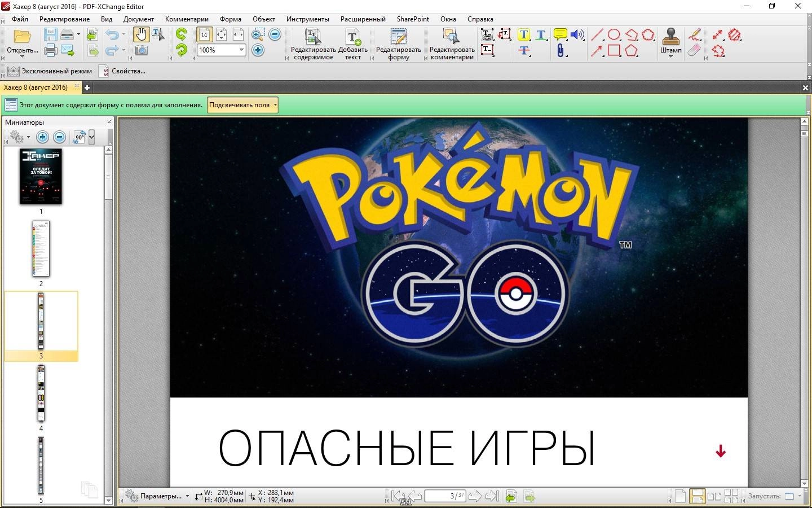Screen dimensions: 812x508
Task: Click the Open folder icon
Action: click(22, 36)
